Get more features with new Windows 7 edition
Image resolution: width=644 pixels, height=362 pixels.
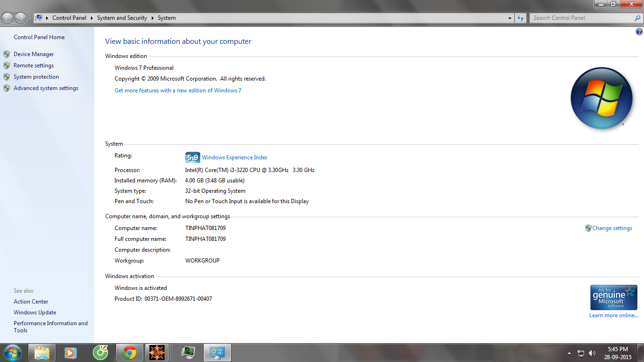178,90
